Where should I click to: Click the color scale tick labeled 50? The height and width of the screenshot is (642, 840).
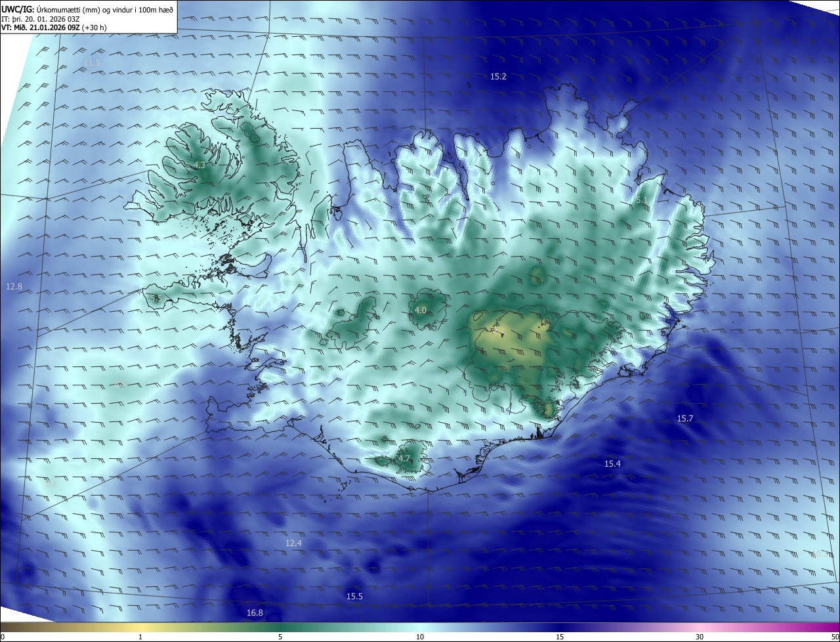(x=834, y=637)
